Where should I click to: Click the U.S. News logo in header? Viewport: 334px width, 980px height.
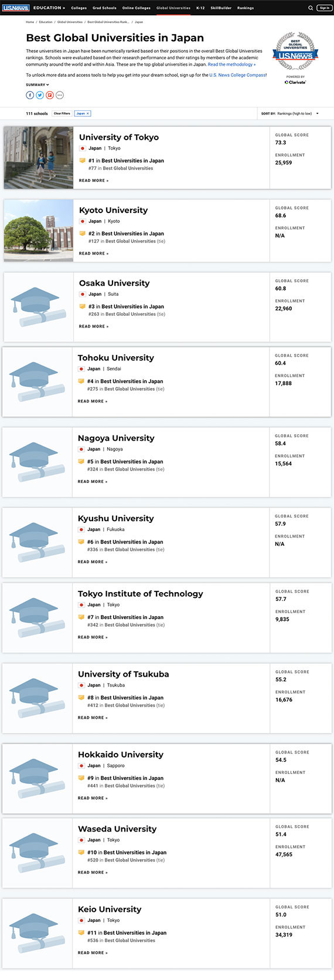tap(15, 8)
